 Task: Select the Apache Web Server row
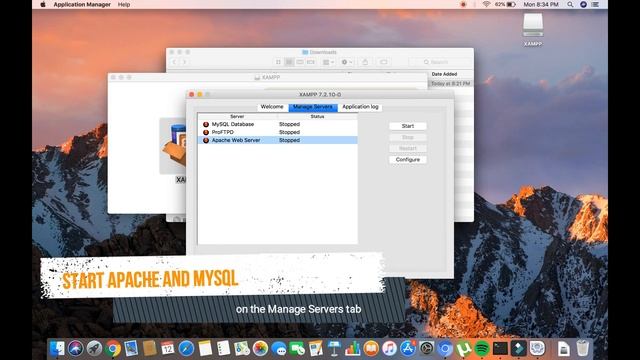coord(278,140)
